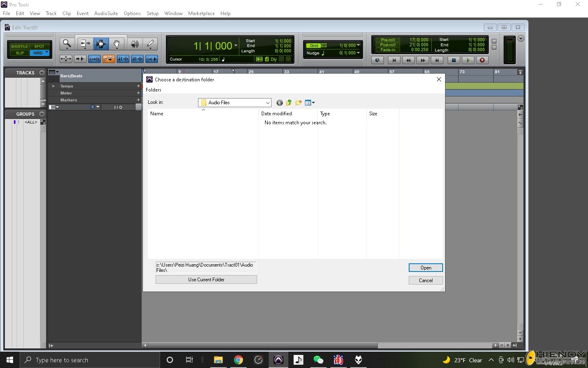
Task: Select the Grabber hand tool
Action: click(117, 44)
